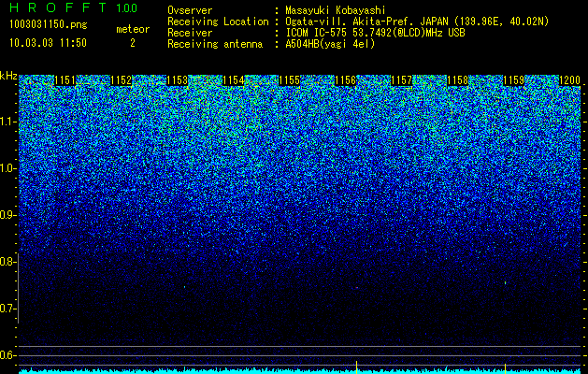This screenshot has height=374, width=588.
Task: Click the yellow spike below 1159 at bottom
Action: tap(505, 368)
